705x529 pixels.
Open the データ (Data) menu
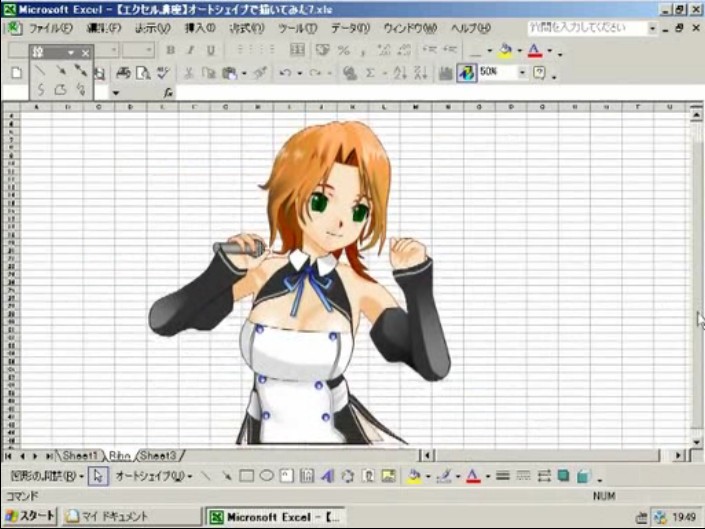click(x=350, y=28)
